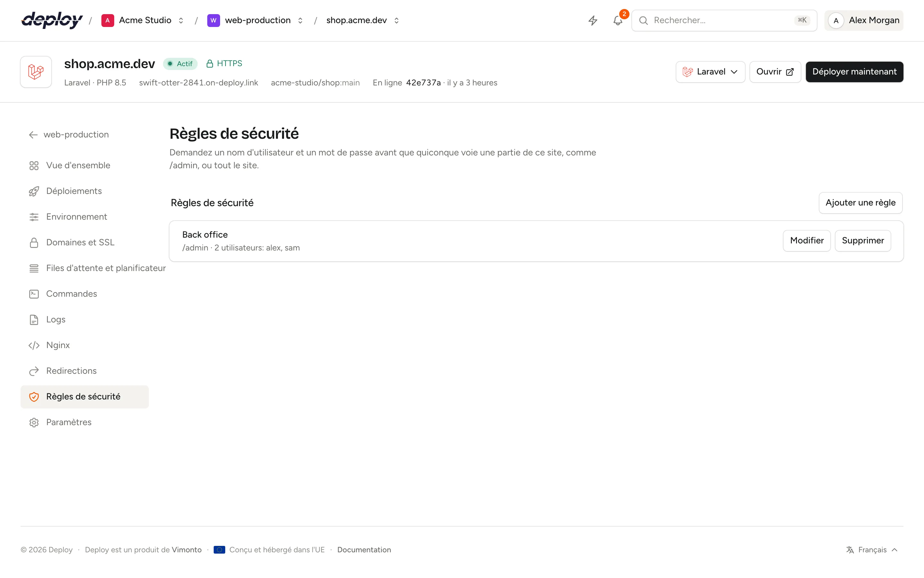
Task: Open the Vimonto link in footer
Action: [x=186, y=550]
